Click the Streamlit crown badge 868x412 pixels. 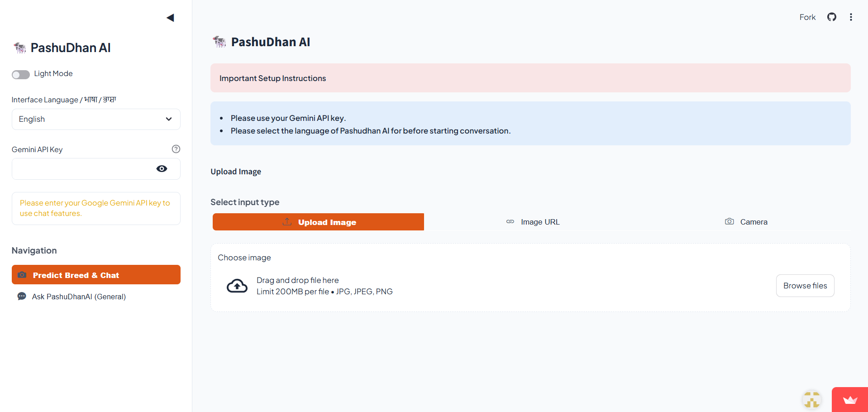pos(850,400)
